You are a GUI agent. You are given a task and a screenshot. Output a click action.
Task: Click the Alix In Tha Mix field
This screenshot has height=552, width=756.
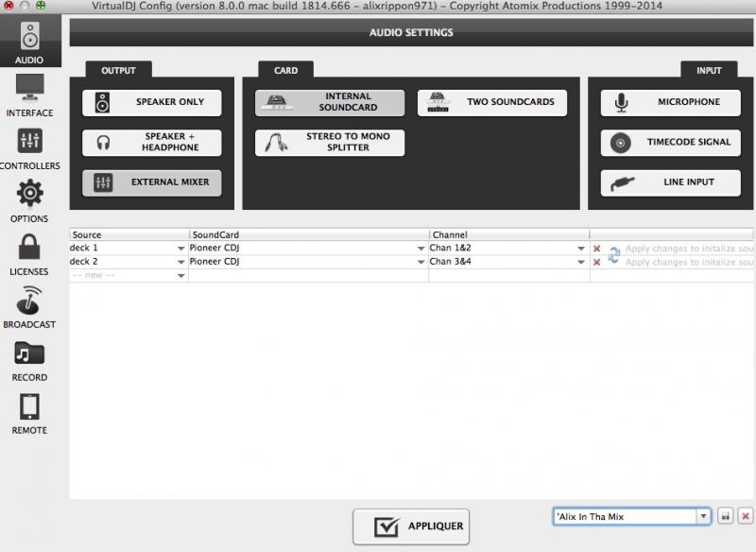click(625, 516)
